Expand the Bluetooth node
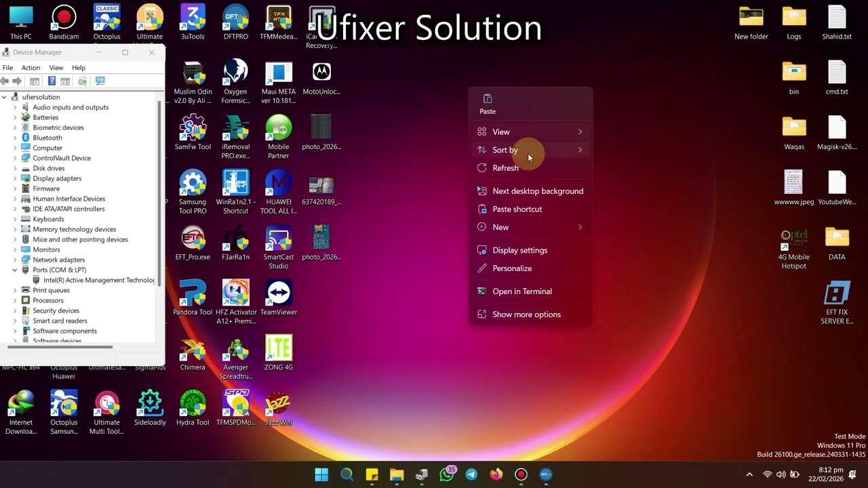The width and height of the screenshot is (868, 488). (x=15, y=138)
